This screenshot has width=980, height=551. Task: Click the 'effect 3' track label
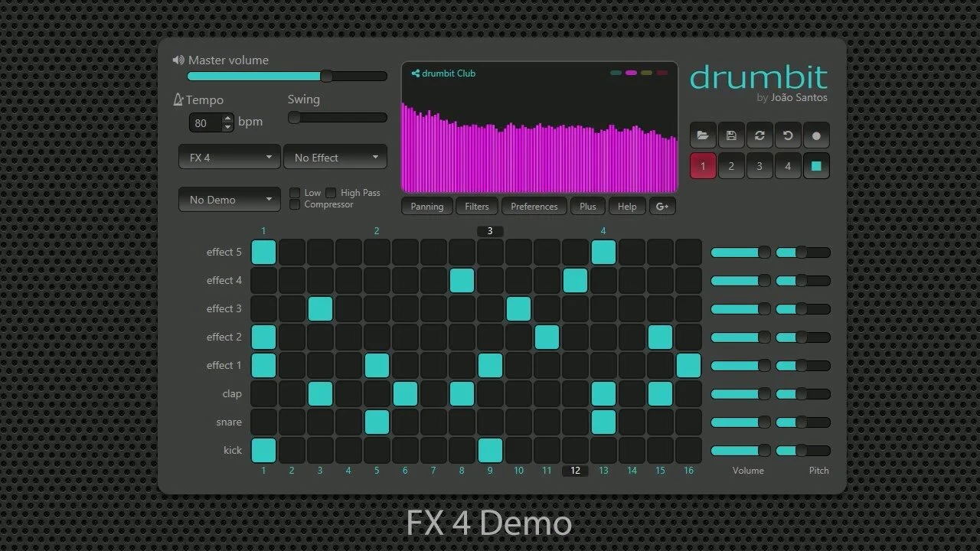tap(224, 308)
